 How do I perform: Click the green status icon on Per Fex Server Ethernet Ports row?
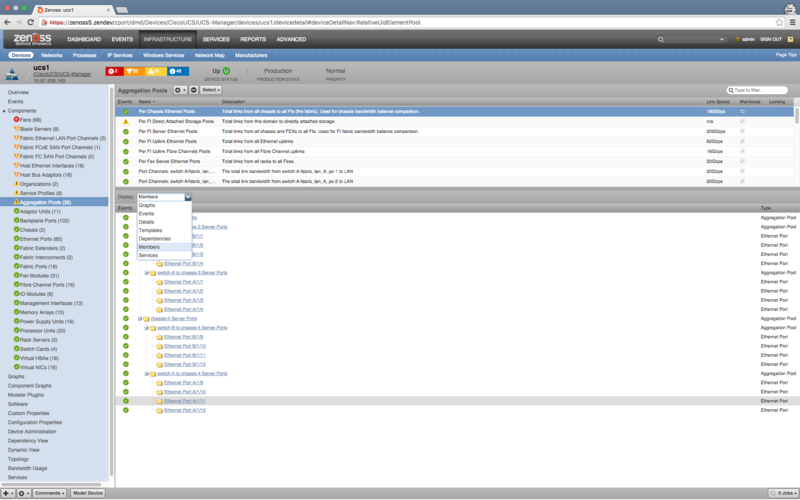pos(126,161)
